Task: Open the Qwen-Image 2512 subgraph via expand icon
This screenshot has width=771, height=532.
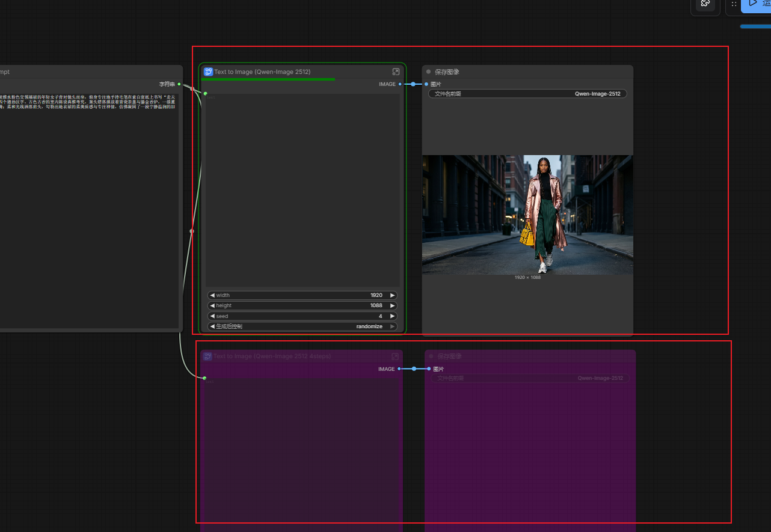Action: point(396,72)
